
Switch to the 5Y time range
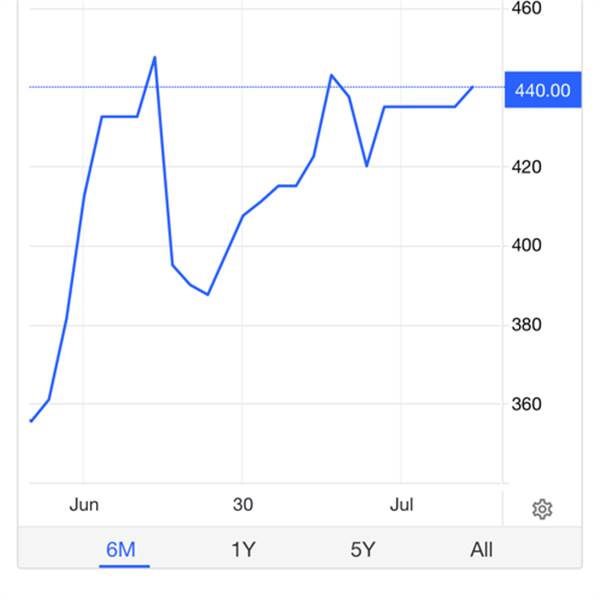click(363, 550)
